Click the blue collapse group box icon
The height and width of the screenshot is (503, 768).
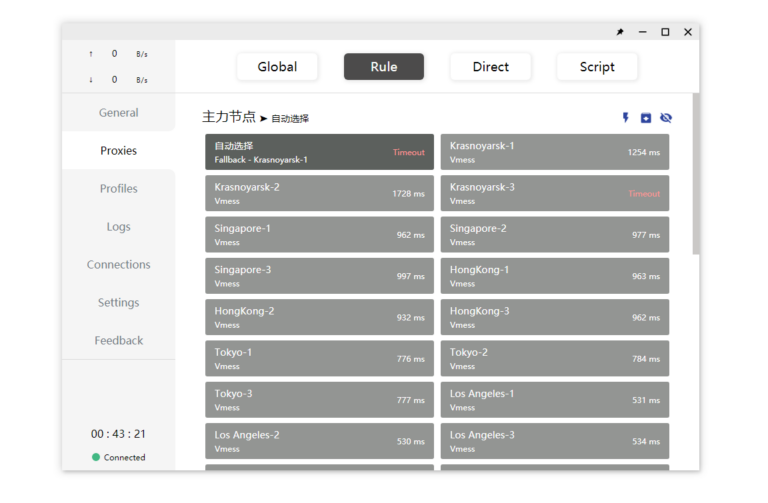(x=646, y=118)
